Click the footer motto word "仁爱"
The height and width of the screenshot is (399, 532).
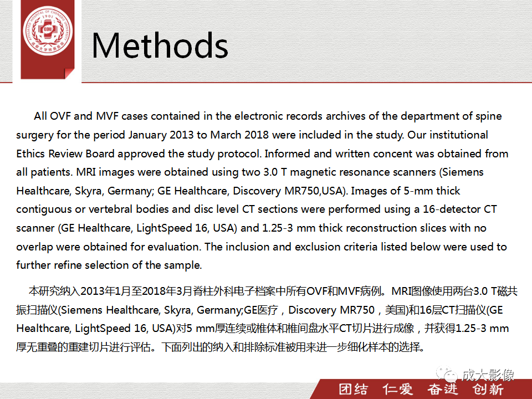coord(398,389)
